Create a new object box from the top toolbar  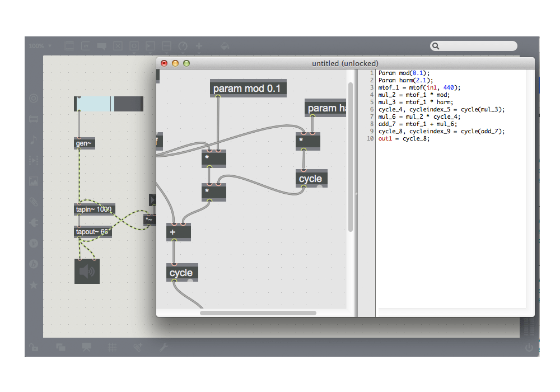pos(69,46)
